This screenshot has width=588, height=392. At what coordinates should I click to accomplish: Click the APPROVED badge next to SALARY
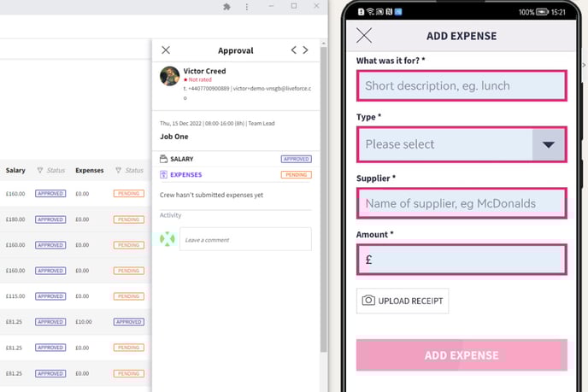297,159
